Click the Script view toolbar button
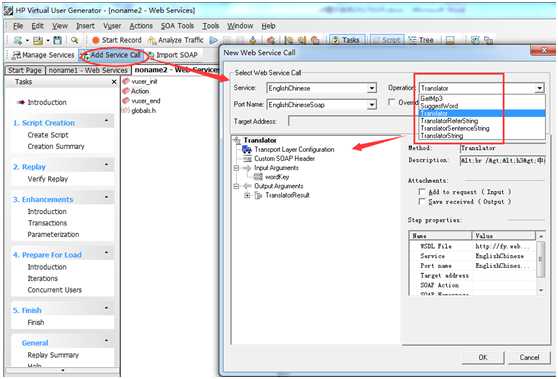Screen dimensions: 558x379 (x=387, y=40)
